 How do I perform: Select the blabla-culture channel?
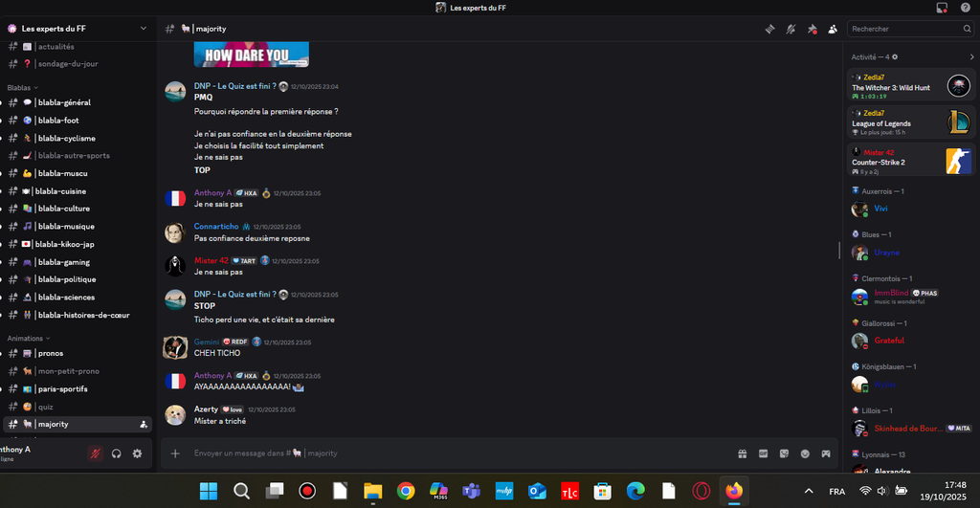[x=78, y=209]
